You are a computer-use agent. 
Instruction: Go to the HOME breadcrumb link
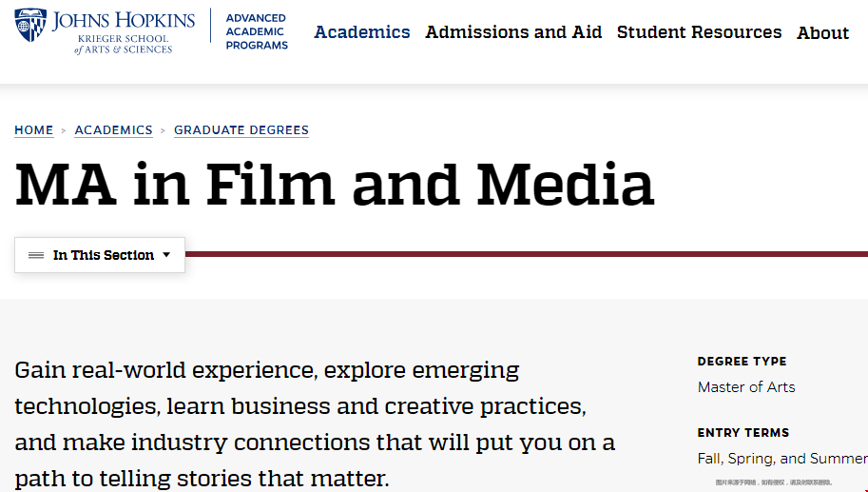[34, 130]
